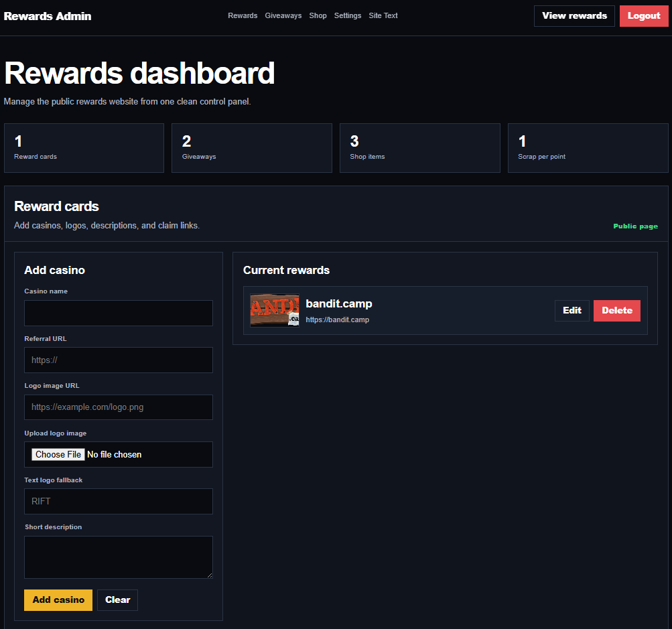Select the Reward cards stat card
This screenshot has height=629, width=672.
point(84,148)
